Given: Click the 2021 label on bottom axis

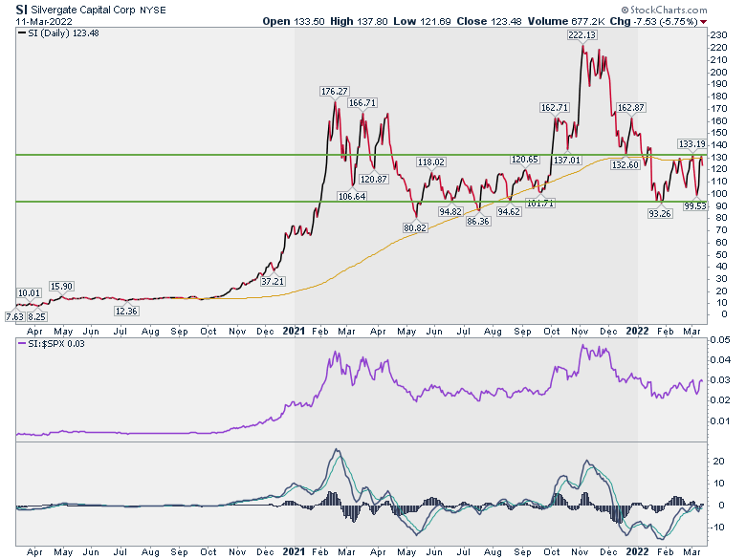Looking at the screenshot, I should click(294, 551).
